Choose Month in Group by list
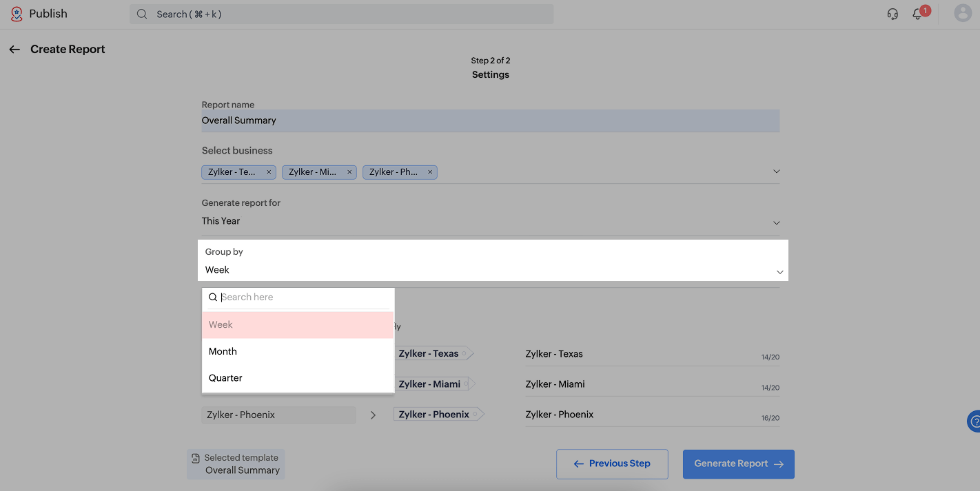The image size is (980, 491). [x=298, y=351]
